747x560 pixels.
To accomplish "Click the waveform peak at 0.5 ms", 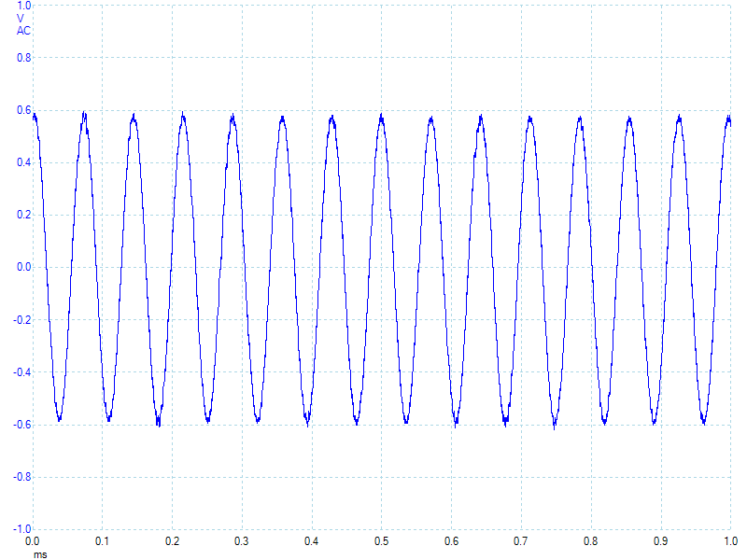I will [x=381, y=116].
